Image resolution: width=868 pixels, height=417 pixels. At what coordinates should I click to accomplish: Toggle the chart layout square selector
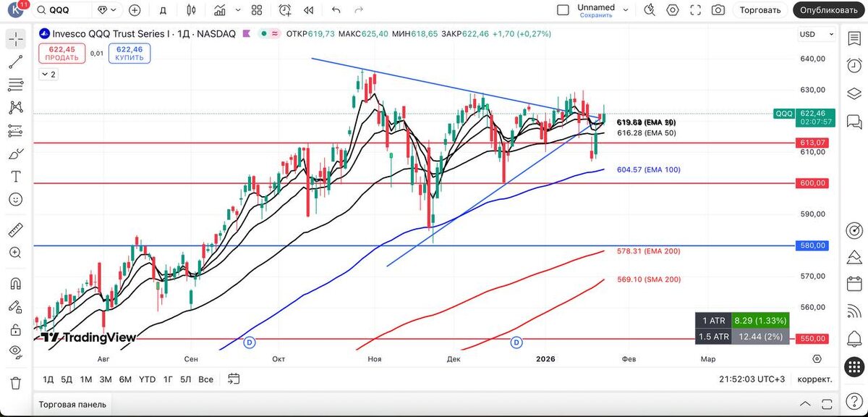[563, 10]
